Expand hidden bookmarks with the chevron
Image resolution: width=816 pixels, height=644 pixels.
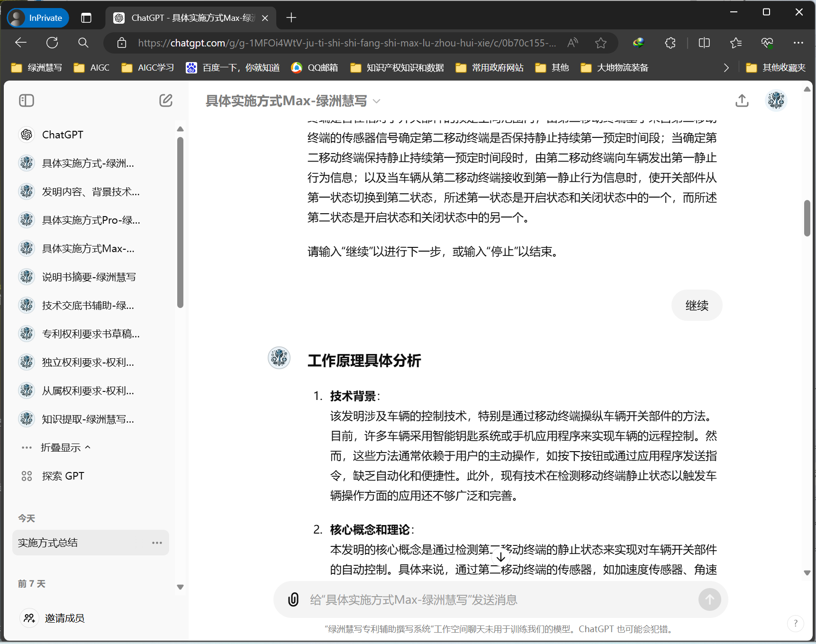(x=726, y=67)
